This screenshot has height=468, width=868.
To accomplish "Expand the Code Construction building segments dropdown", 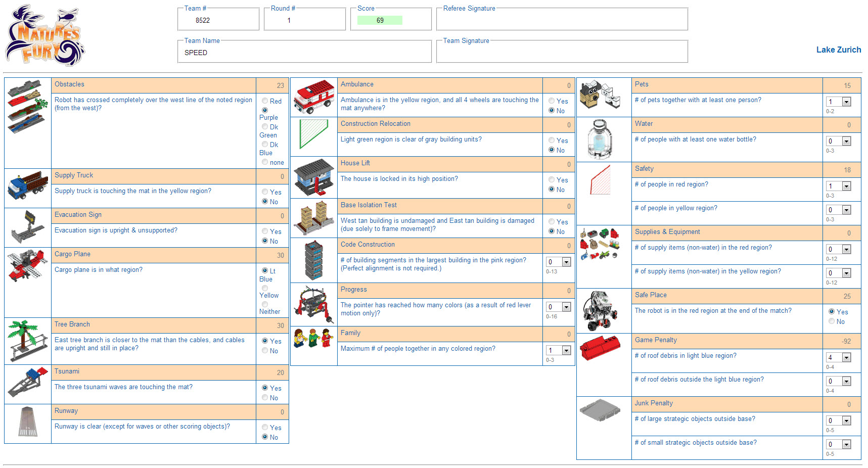I will (566, 262).
